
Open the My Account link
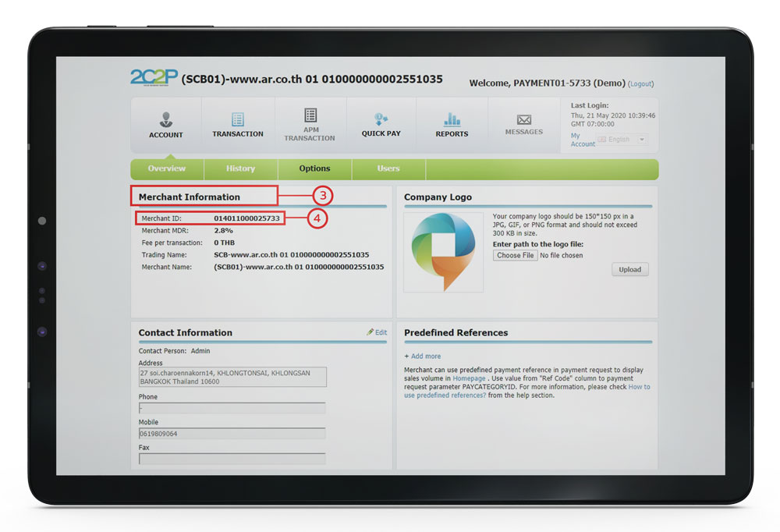point(583,140)
